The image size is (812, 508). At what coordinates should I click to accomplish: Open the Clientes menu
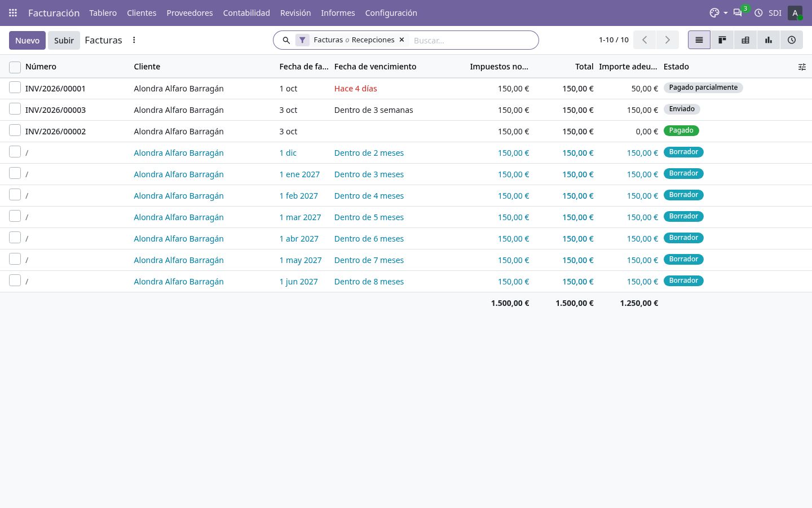click(x=142, y=12)
